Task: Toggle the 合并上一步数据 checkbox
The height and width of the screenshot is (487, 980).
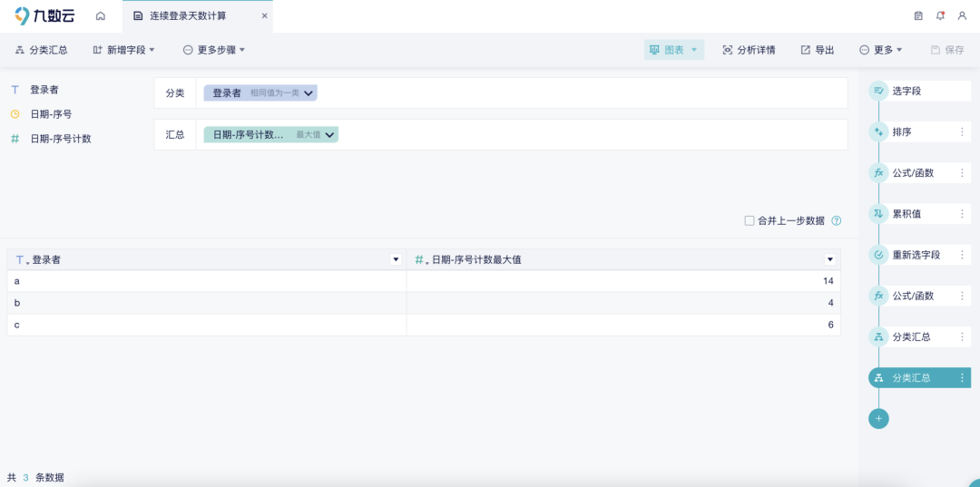Action: tap(750, 220)
